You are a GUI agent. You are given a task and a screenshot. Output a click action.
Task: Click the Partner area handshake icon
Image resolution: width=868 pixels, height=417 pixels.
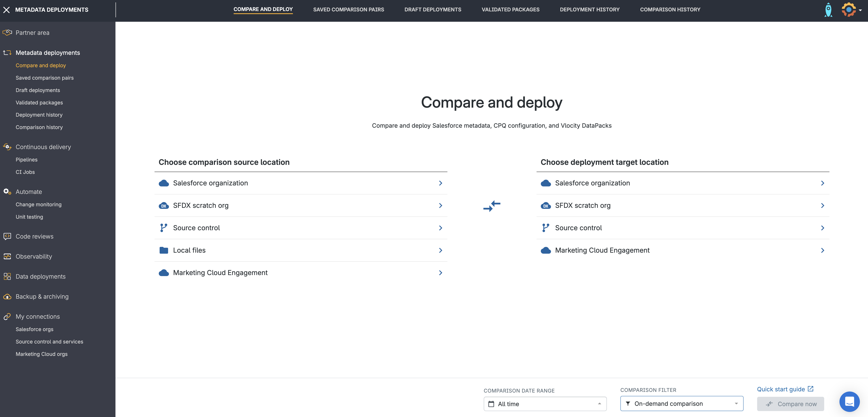coord(7,33)
